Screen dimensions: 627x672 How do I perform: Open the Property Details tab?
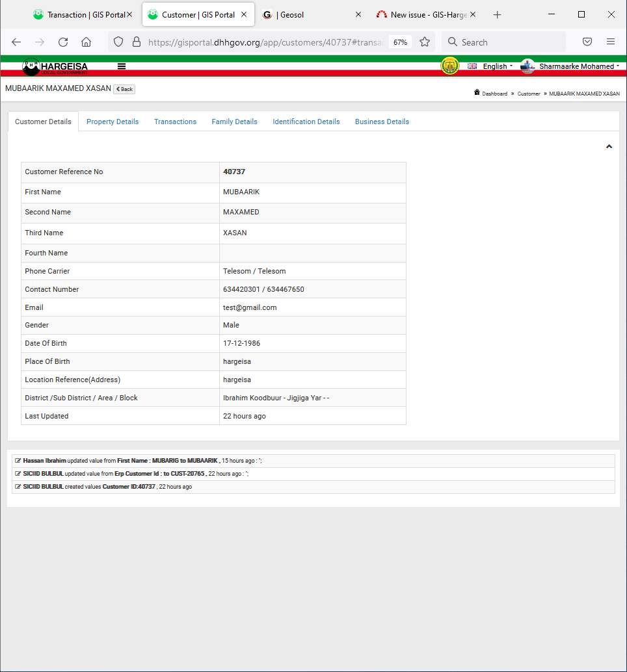[113, 122]
